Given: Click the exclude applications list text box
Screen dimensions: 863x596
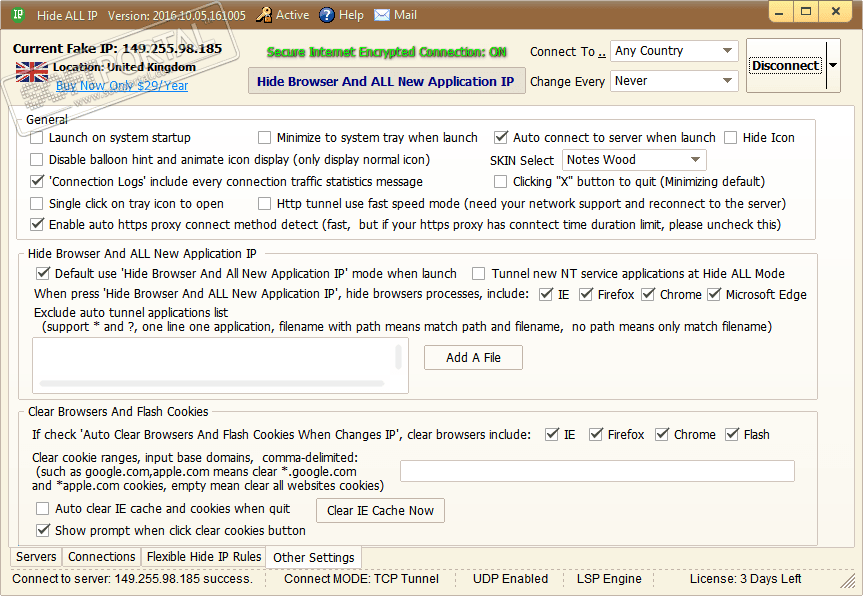Looking at the screenshot, I should [x=220, y=365].
